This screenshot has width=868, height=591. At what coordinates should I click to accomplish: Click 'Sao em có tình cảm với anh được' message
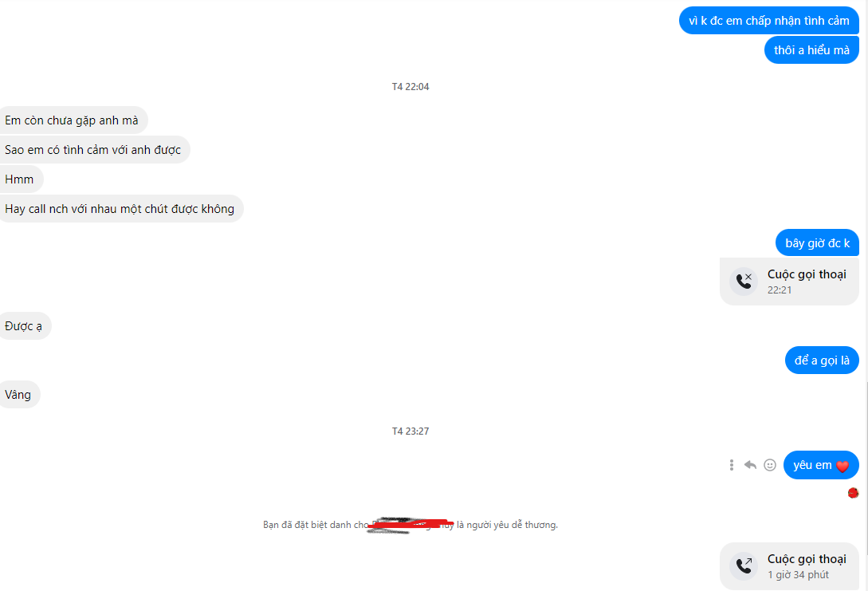coord(93,150)
